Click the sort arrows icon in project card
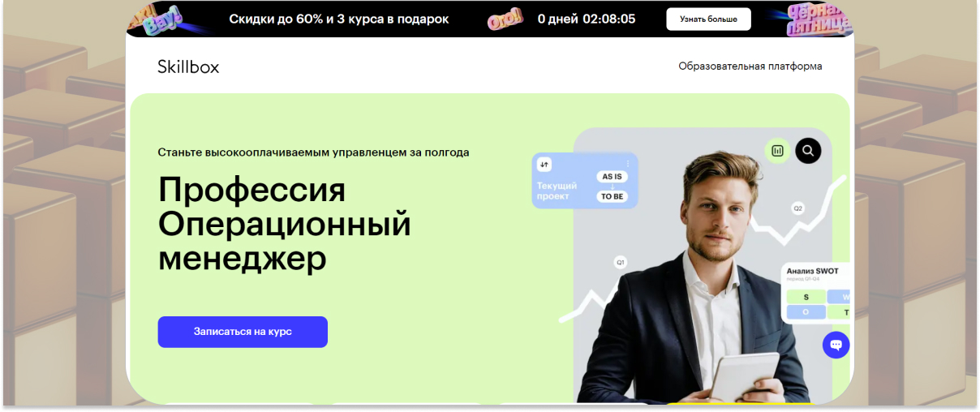 544,165
